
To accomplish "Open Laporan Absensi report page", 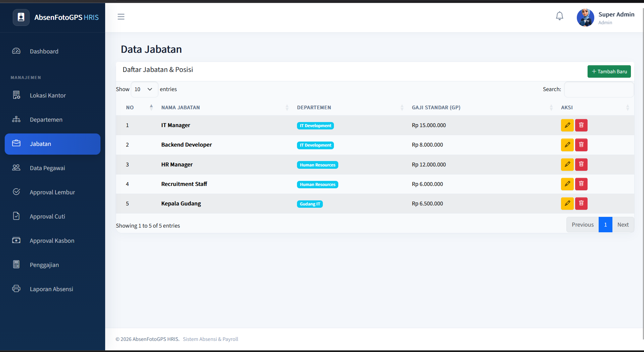I will pos(52,289).
